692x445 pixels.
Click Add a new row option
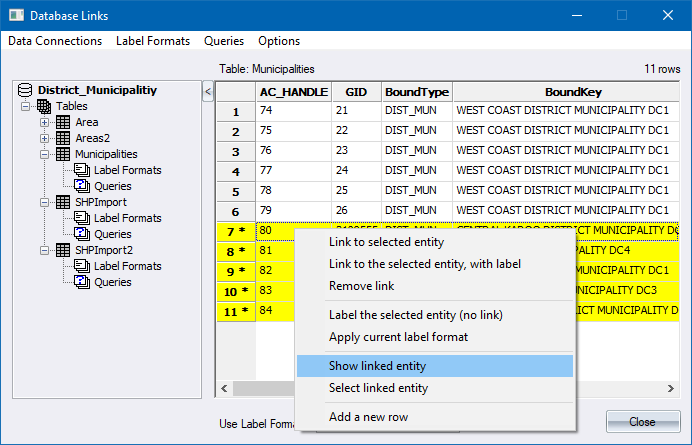click(368, 416)
